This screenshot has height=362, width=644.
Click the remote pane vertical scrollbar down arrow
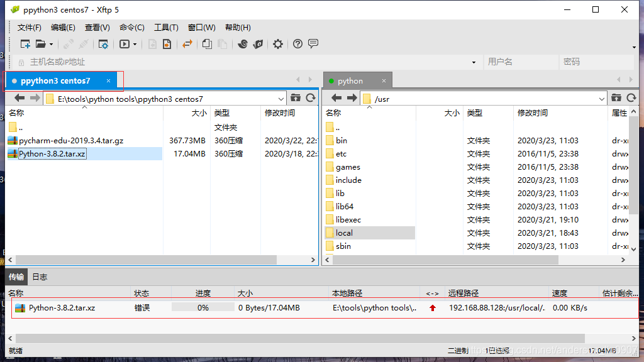[634, 249]
